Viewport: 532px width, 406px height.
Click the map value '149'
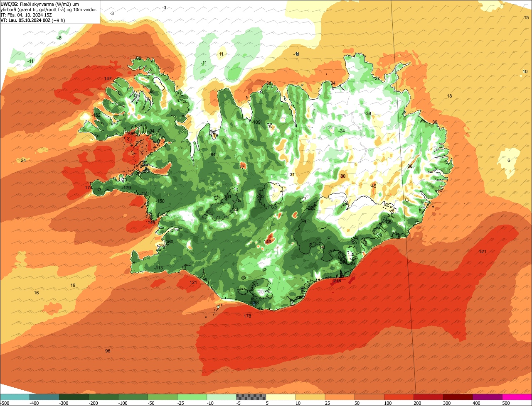point(151,223)
